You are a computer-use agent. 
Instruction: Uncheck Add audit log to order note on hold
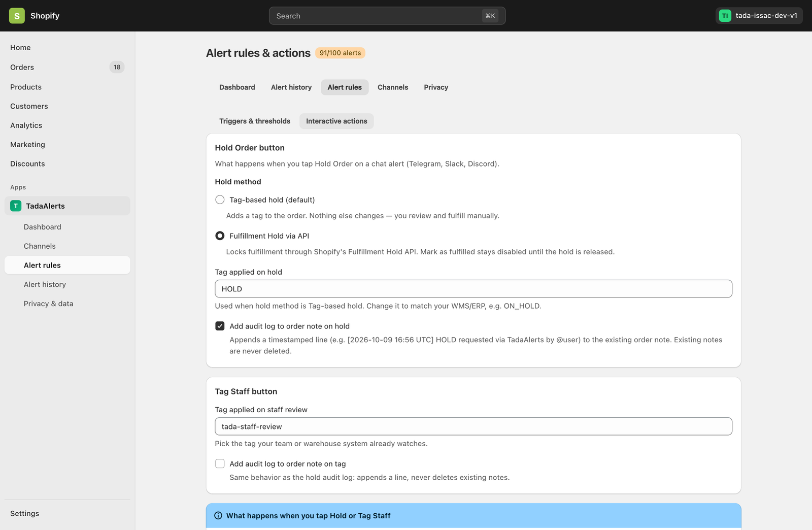click(220, 326)
